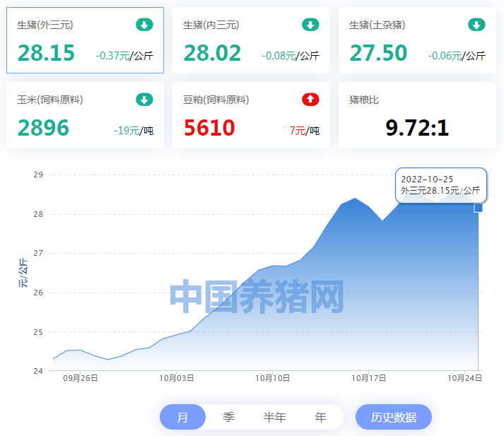Click the 10月24日 x-axis label

[x=465, y=378]
